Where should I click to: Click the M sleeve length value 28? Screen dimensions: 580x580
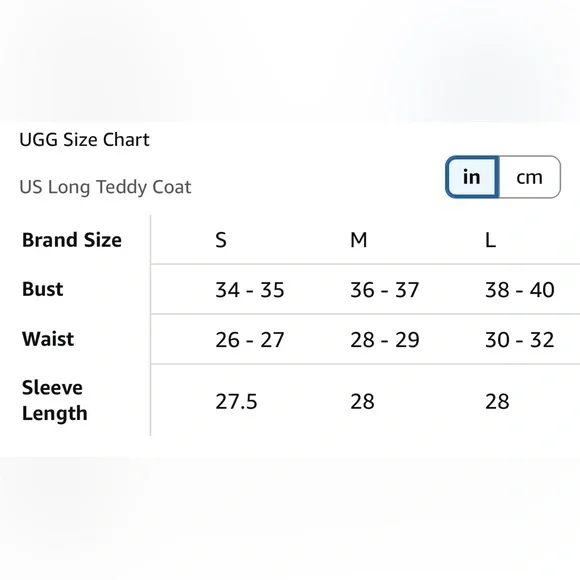pos(362,402)
